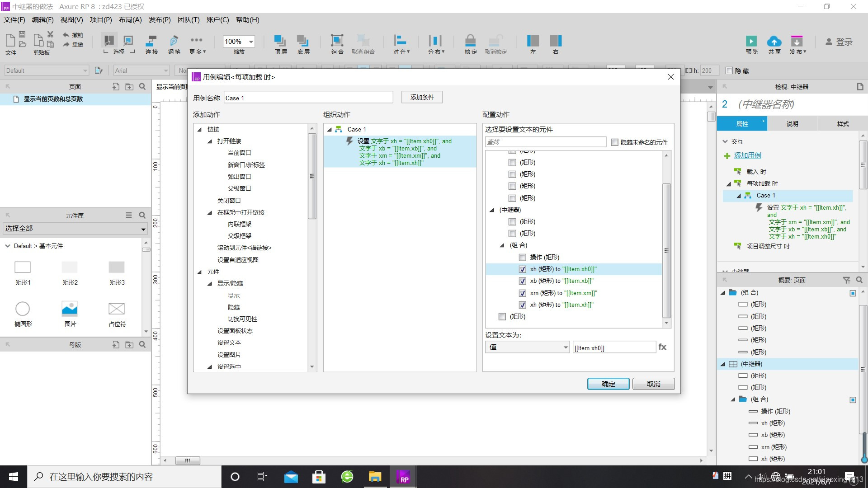Screen dimensions: 868x488
Task: Toggle 隐藏未命名的元件 checkbox
Action: [x=615, y=142]
